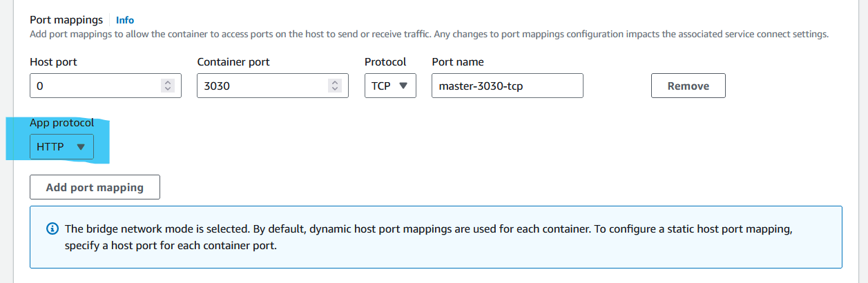
Task: Click the Host port stepper arrows
Action: pyautogui.click(x=168, y=86)
